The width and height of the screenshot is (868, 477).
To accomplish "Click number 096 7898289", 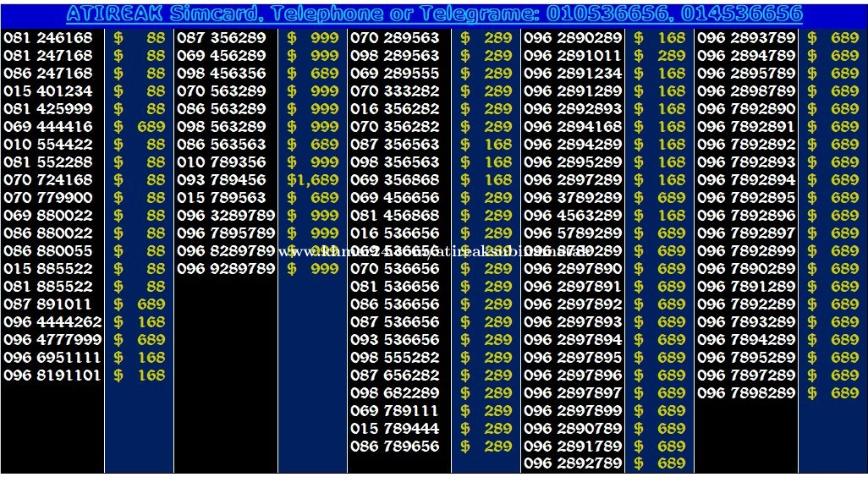I will click(x=746, y=393).
